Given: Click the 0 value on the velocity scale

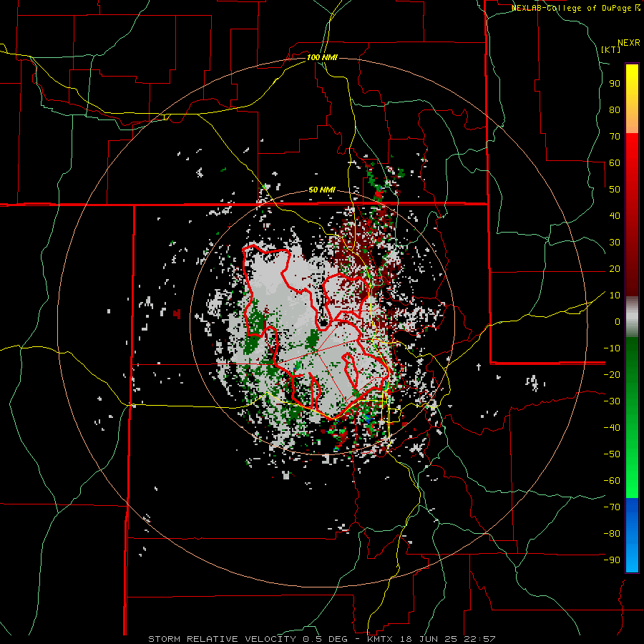Looking at the screenshot, I should coord(618,321).
